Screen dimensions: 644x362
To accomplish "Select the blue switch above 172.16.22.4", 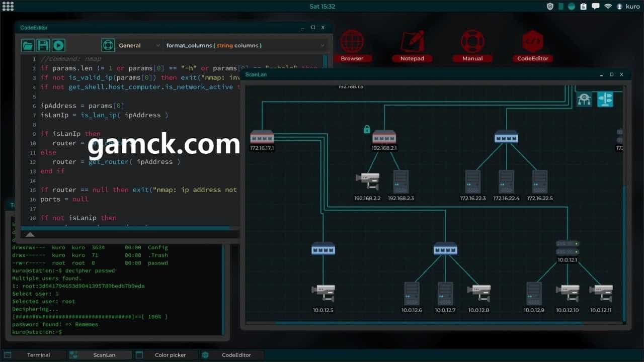I will [x=506, y=137].
